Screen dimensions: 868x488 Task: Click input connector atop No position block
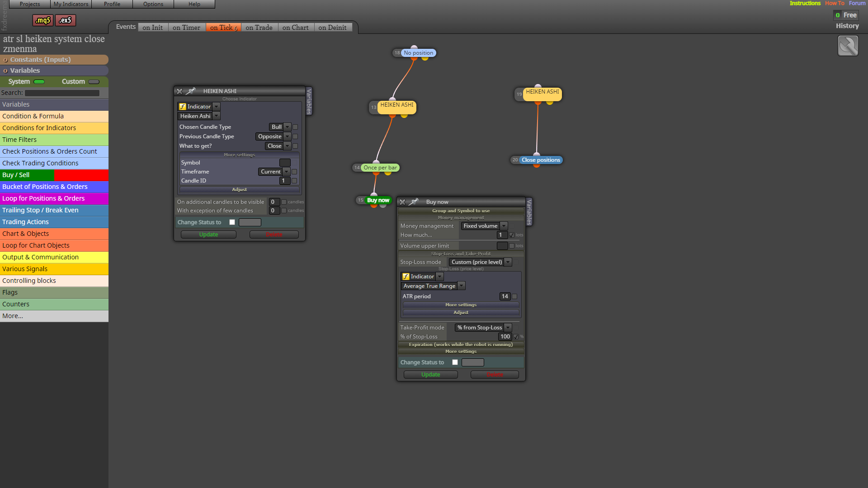coord(414,47)
